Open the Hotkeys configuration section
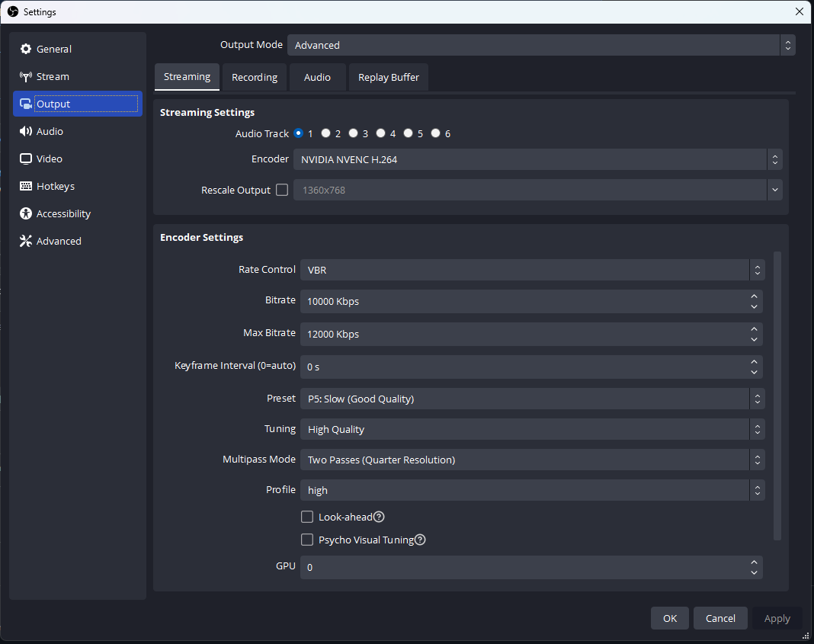This screenshot has height=644, width=814. 53,186
